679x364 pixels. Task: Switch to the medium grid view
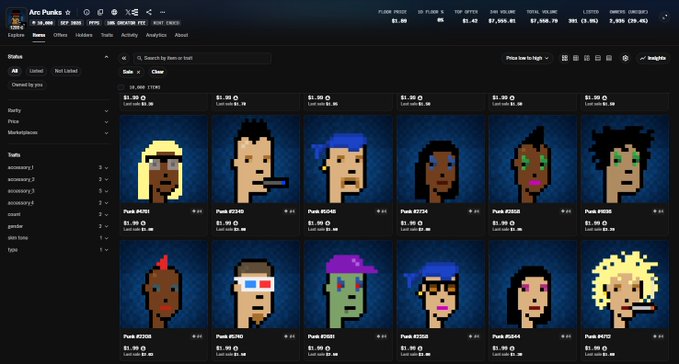click(x=576, y=58)
